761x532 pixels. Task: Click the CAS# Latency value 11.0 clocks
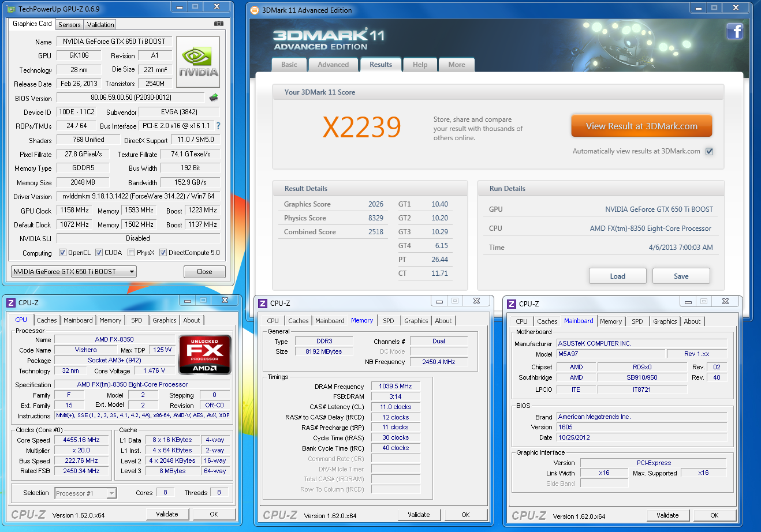[396, 407]
